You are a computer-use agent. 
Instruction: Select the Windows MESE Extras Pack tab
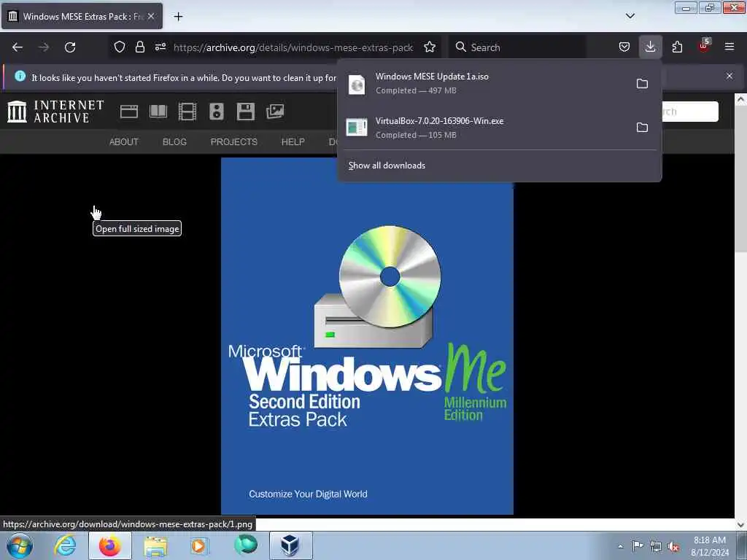tap(82, 16)
